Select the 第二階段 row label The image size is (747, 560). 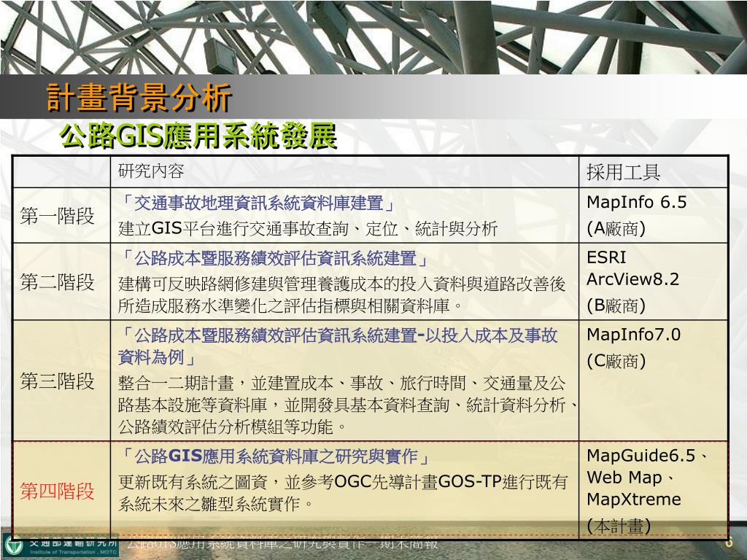pos(57,282)
